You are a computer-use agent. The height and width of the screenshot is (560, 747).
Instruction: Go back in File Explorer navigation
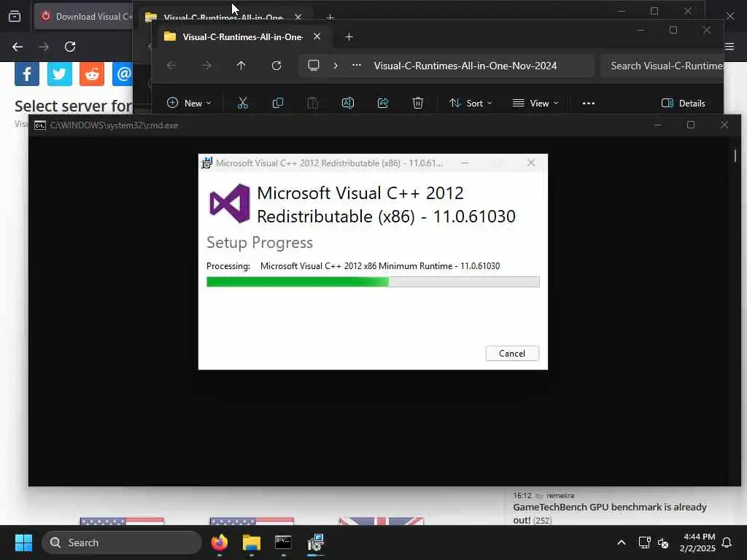[x=171, y=66]
